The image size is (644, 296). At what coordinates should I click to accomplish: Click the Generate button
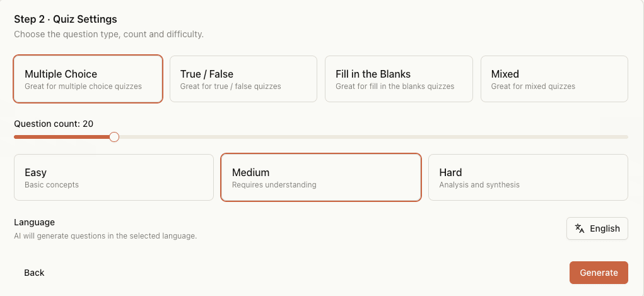(x=599, y=273)
